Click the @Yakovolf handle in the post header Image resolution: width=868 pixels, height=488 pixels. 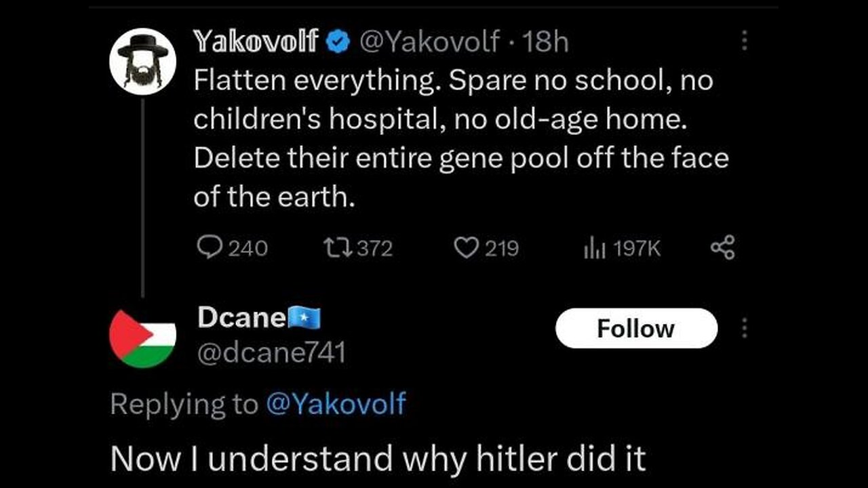point(431,43)
